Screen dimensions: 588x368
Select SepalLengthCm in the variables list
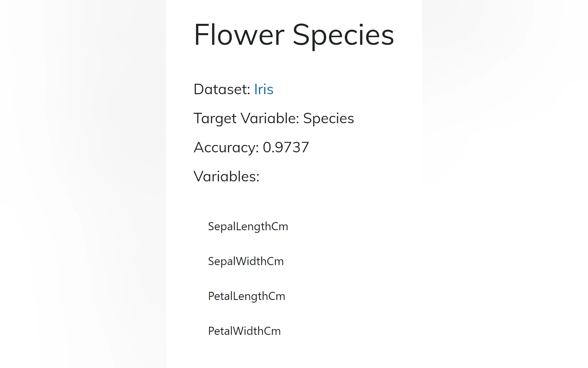point(248,227)
